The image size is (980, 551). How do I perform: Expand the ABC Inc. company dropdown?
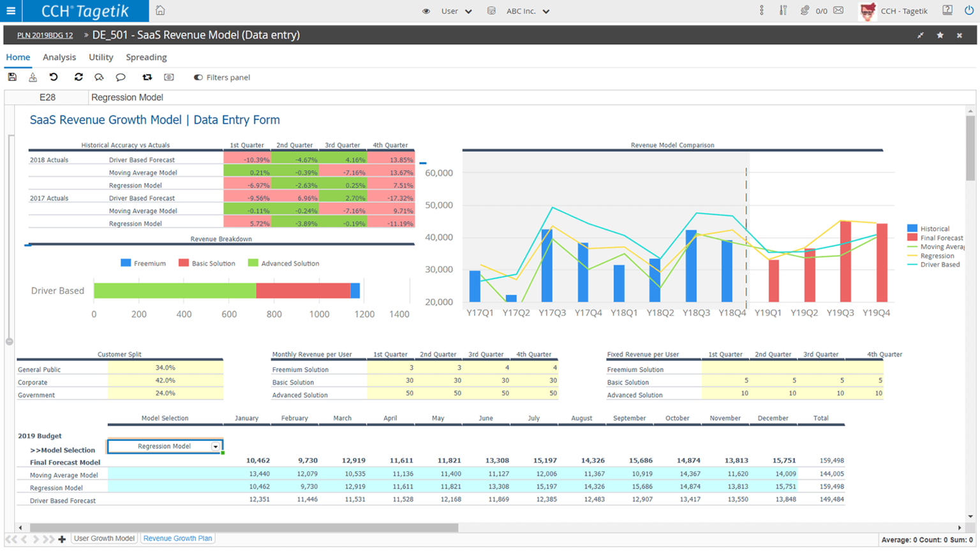[x=527, y=11]
